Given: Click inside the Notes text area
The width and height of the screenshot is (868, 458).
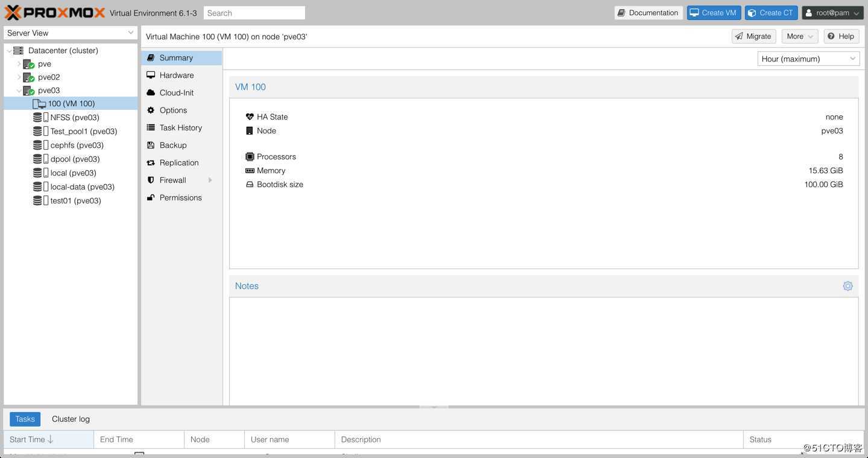Looking at the screenshot, I should tap(544, 351).
